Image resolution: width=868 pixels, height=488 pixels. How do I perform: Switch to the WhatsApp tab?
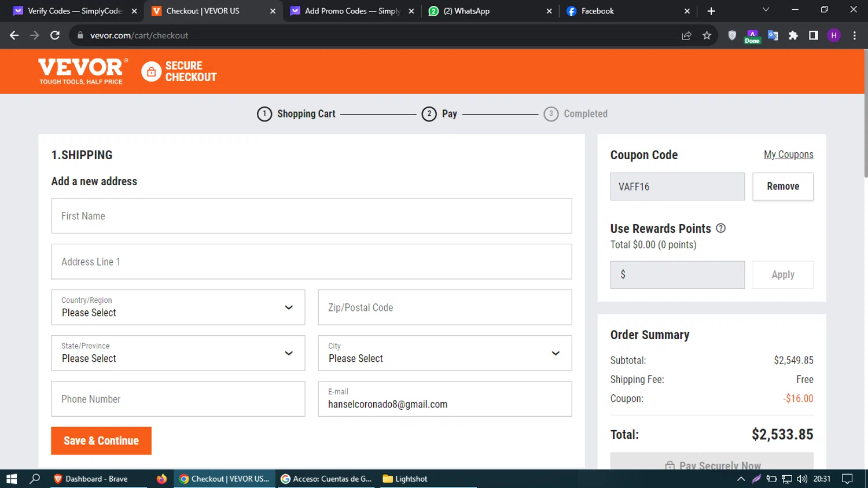(491, 11)
